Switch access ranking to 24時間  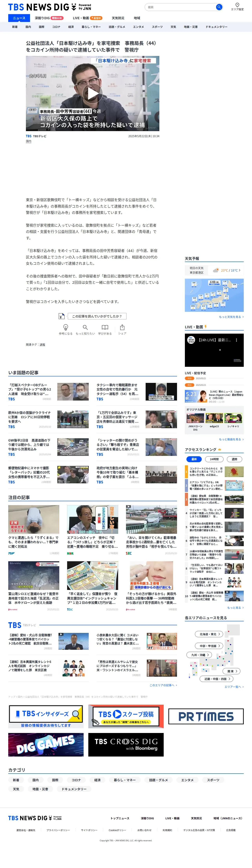214,459
